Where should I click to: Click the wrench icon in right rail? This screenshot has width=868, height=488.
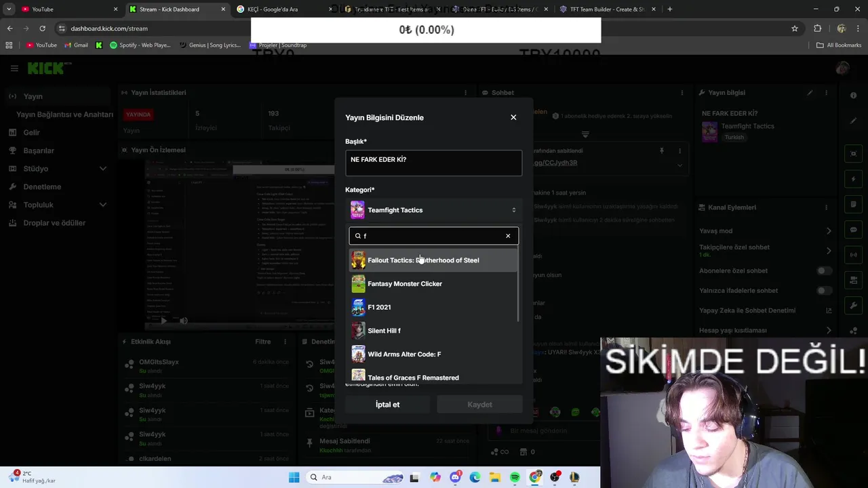click(x=854, y=306)
